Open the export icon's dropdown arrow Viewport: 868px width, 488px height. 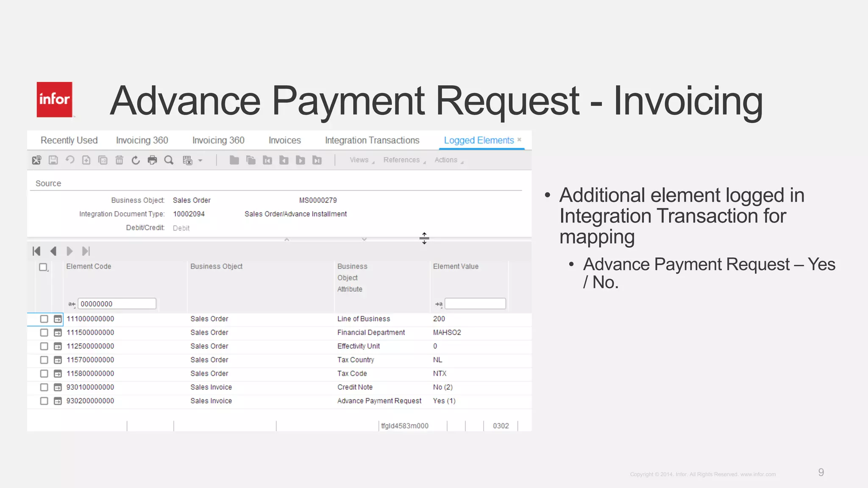(x=200, y=161)
